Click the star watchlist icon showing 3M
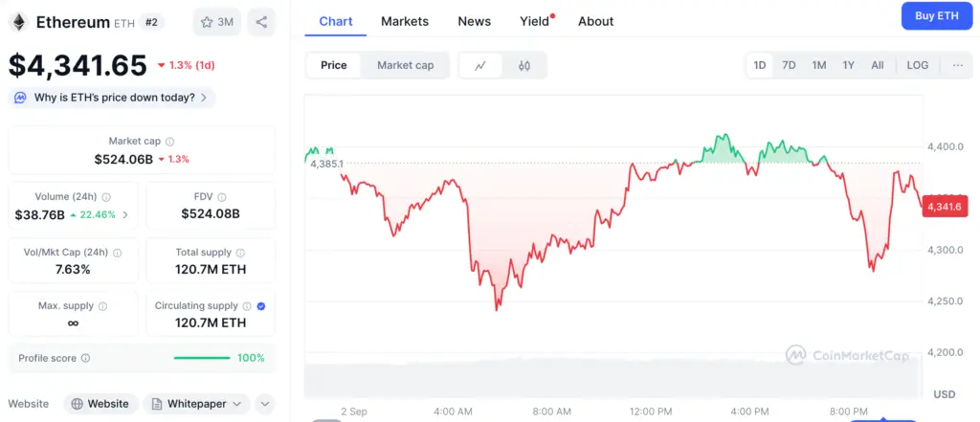This screenshot has width=980, height=422. coord(217,22)
